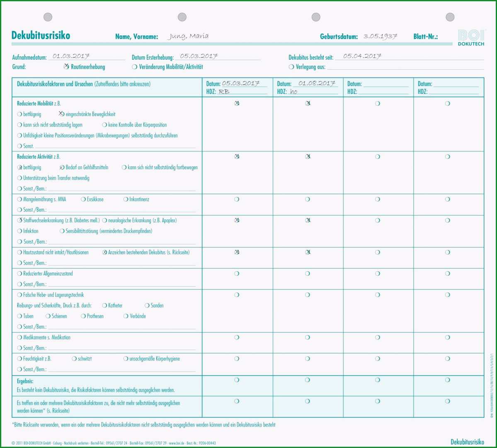Screen dimensions: 497x448
Task: Toggle Reduzierte Aktivität mark in 01.08.2017 column
Action: (x=308, y=156)
